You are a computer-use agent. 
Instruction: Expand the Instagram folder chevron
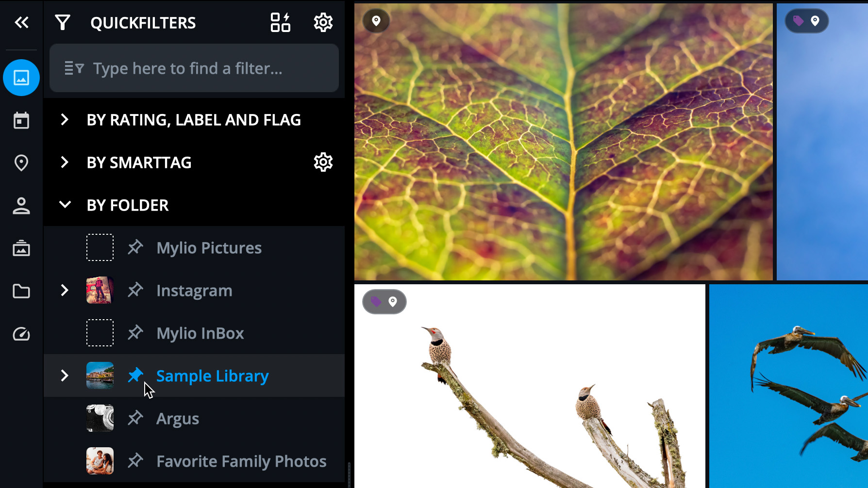[x=65, y=290]
